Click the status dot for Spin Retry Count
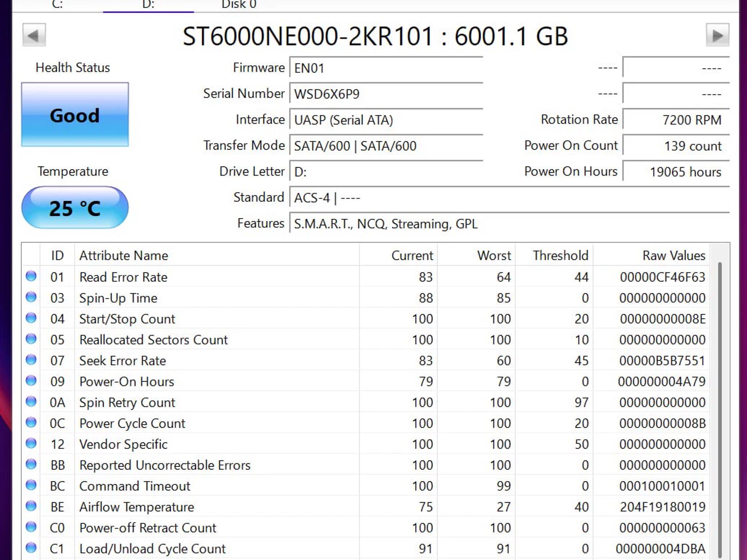Screen dimensions: 747x560 coord(31,401)
